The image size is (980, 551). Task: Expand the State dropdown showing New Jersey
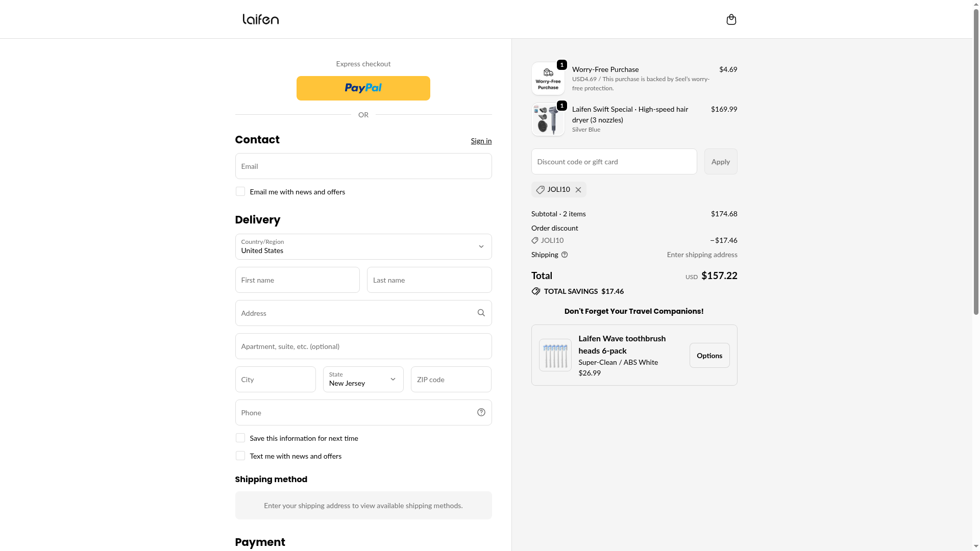tap(363, 379)
